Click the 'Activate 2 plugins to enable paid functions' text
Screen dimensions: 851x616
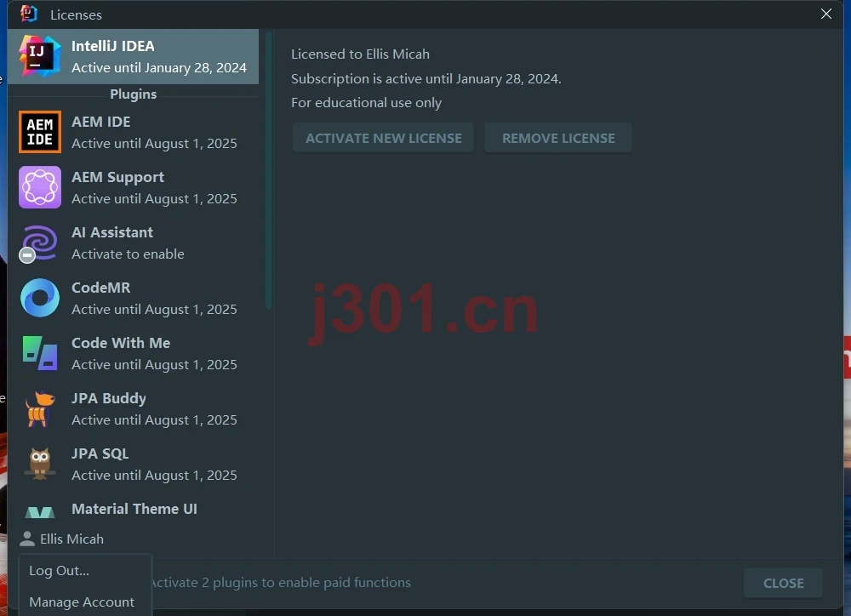tap(281, 583)
